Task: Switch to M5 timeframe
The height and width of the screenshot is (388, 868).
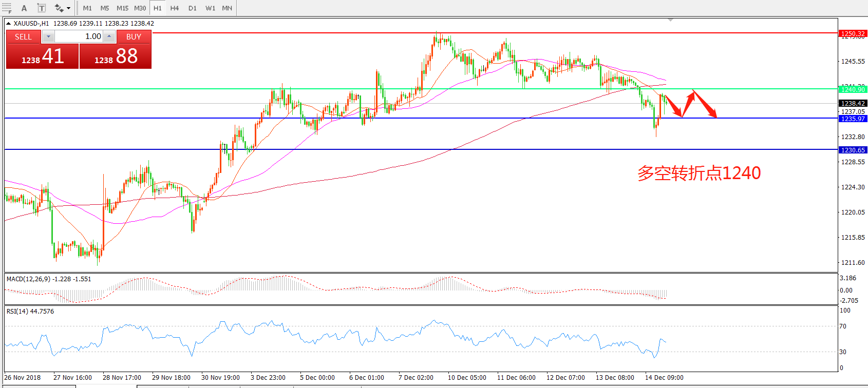Action: [105, 8]
